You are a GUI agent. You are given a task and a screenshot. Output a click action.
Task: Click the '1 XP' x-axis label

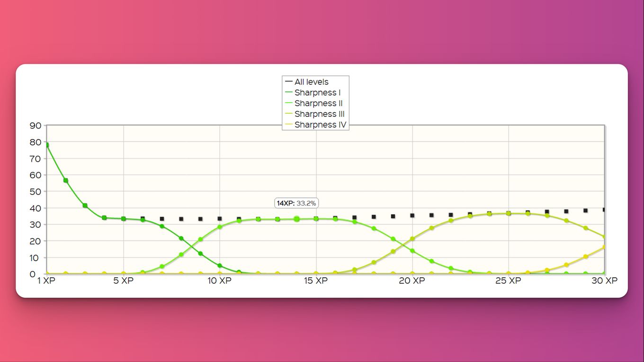point(46,281)
